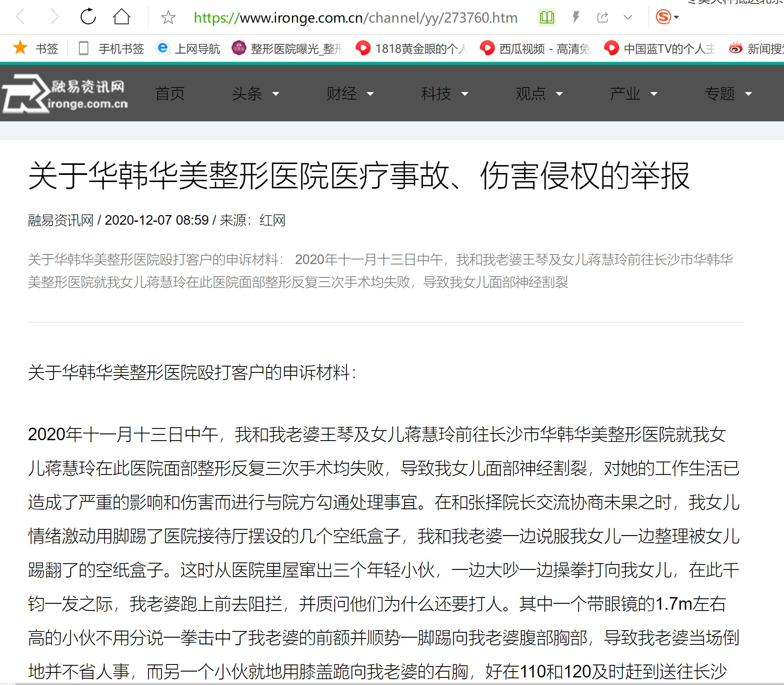Go to 首页 in navigation
Screen dimensions: 784x685
tap(170, 94)
